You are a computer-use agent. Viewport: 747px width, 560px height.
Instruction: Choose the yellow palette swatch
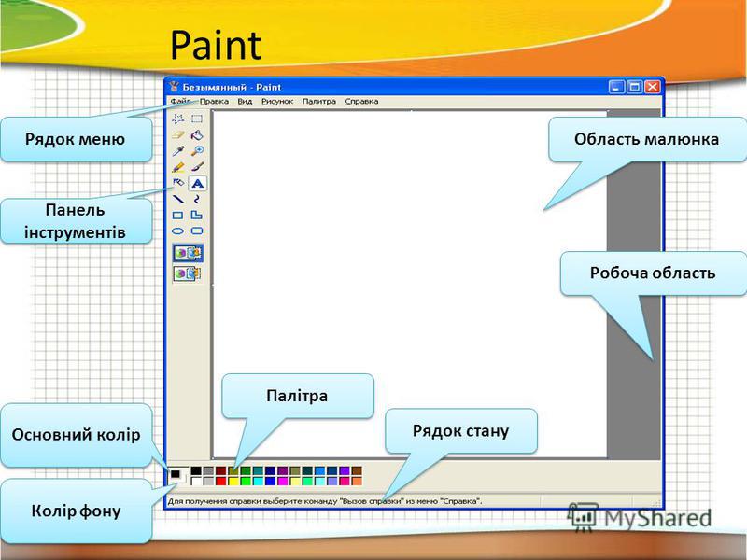pyautogui.click(x=233, y=481)
